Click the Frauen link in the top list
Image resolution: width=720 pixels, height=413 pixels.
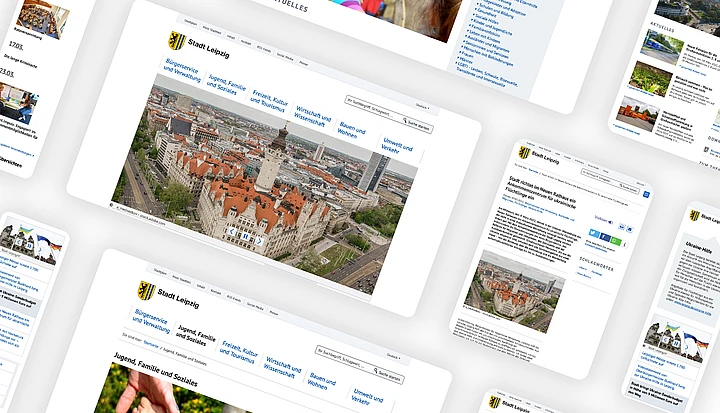pyautogui.click(x=467, y=55)
